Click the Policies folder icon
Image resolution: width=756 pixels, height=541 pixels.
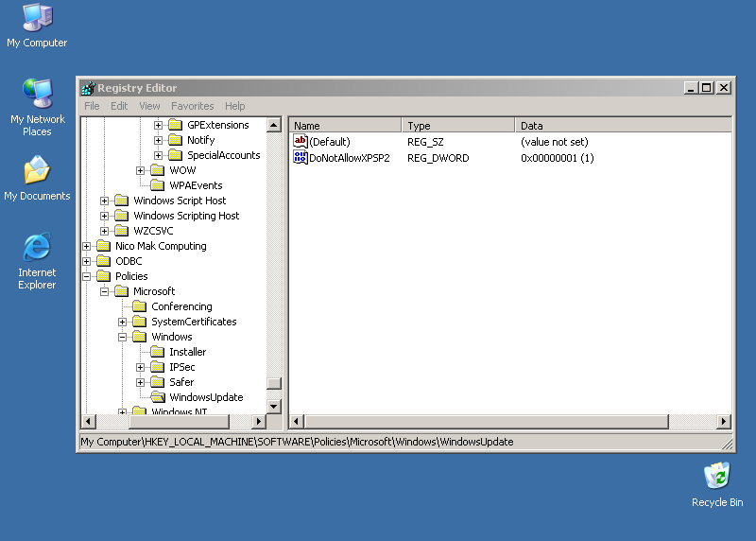click(x=103, y=276)
